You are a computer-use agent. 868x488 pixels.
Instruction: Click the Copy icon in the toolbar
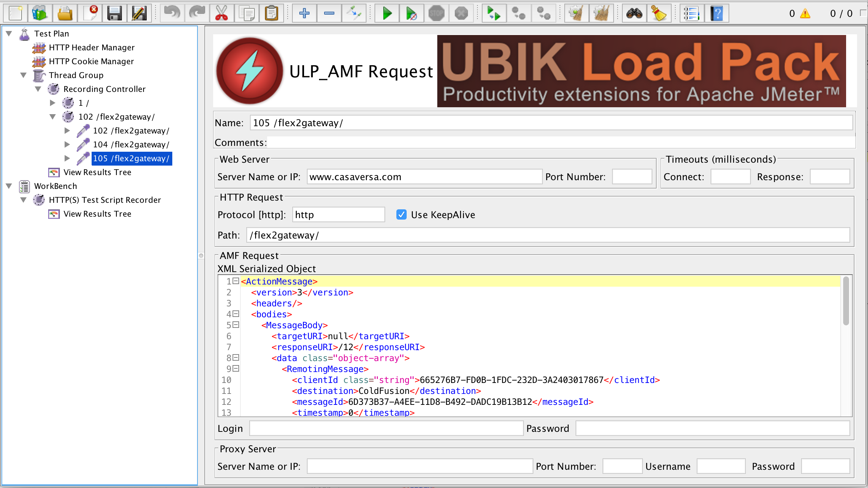(x=247, y=13)
